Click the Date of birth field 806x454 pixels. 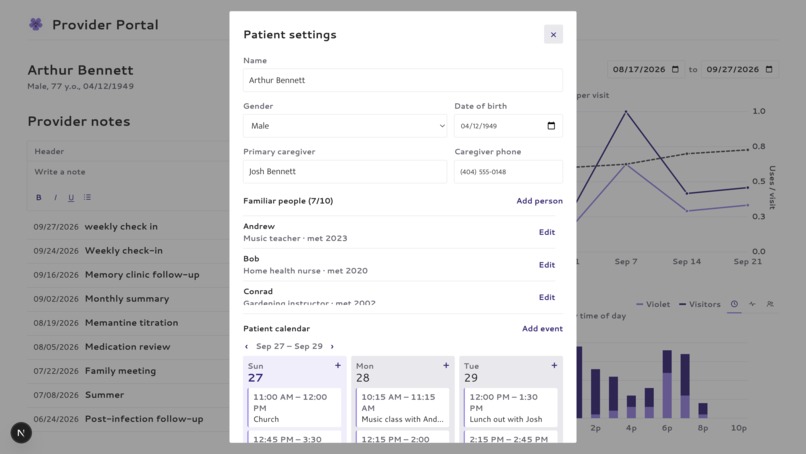click(508, 126)
